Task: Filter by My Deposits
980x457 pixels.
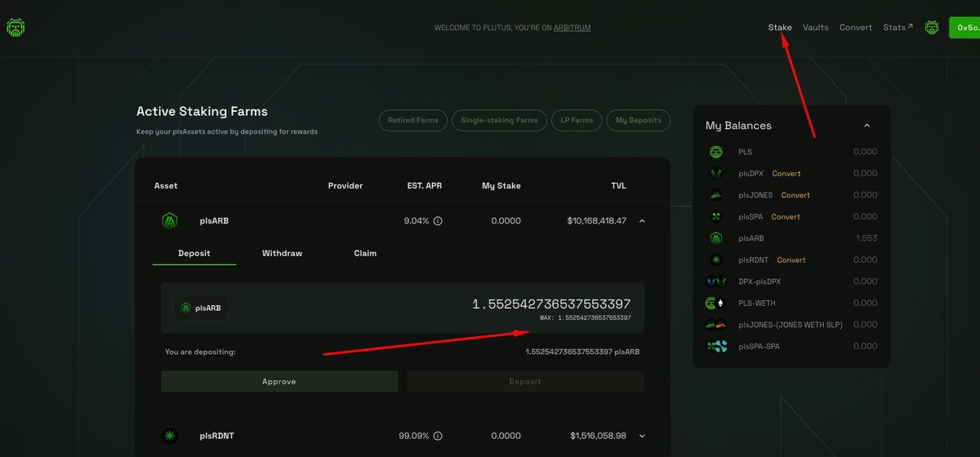Action: (638, 120)
